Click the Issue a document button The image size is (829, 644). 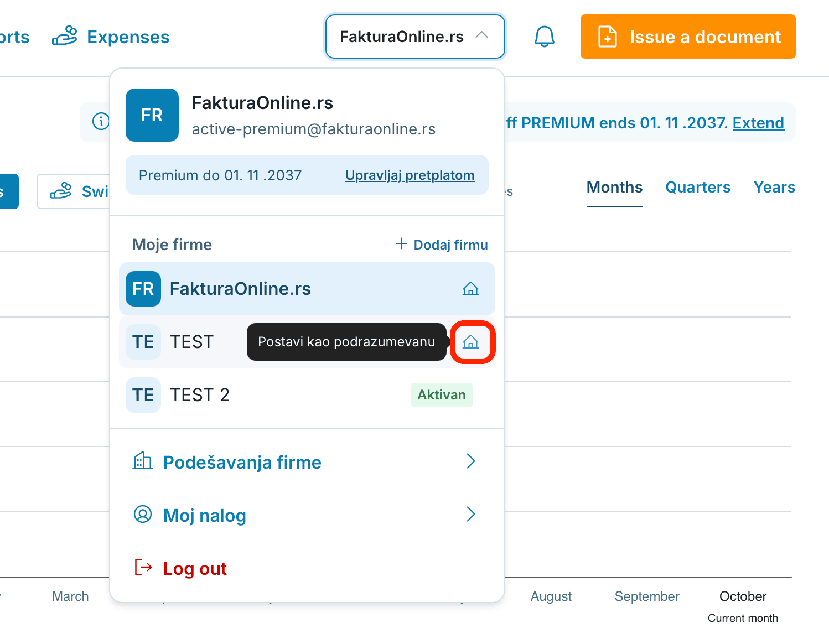click(x=688, y=37)
